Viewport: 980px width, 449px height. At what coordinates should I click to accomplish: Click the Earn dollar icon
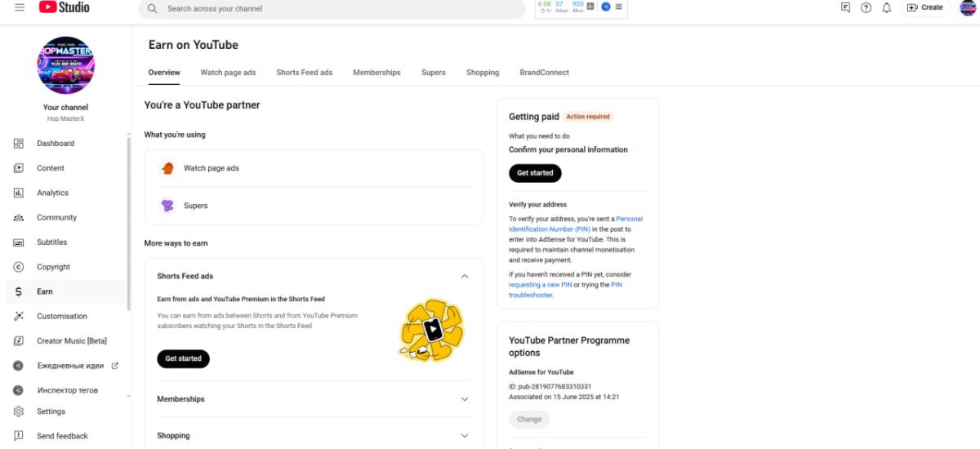point(19,291)
